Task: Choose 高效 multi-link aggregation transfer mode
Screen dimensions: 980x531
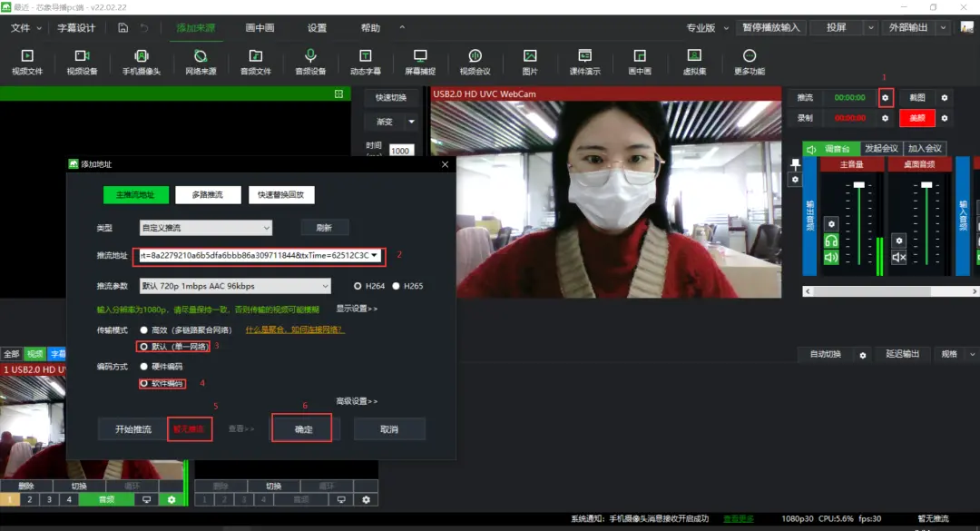Action: (x=144, y=329)
